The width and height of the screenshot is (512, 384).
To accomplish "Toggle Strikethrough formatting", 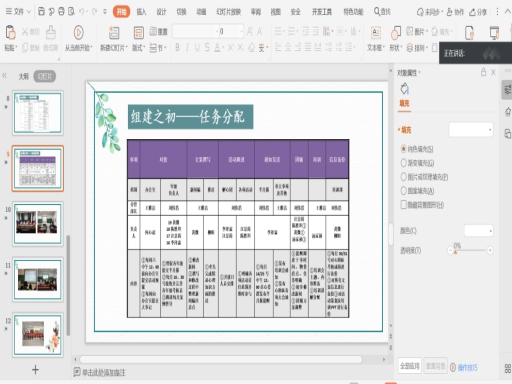I will (207, 48).
